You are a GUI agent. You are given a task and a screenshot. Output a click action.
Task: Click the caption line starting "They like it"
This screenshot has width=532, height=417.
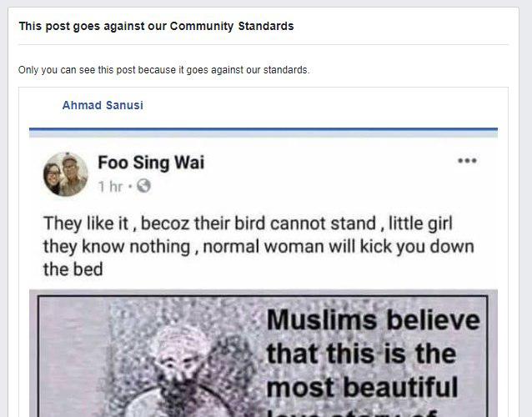pos(248,224)
